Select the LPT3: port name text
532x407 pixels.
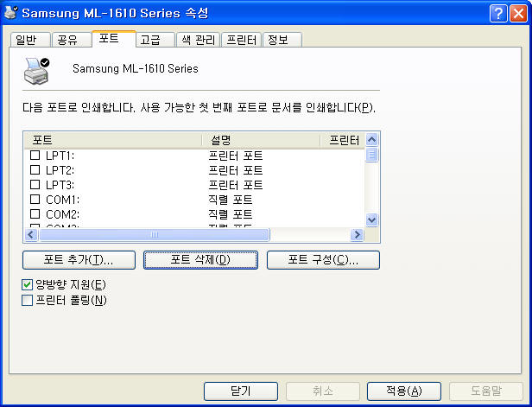tap(60, 185)
